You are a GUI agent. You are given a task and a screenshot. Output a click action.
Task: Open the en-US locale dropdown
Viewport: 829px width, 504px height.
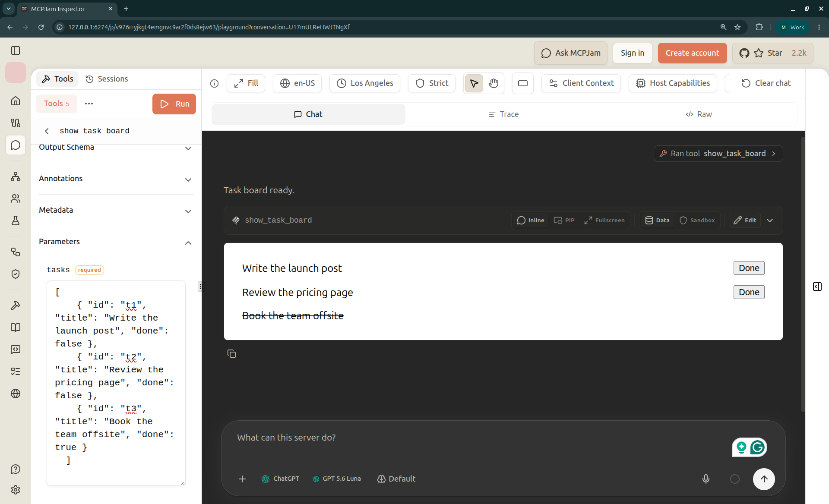[297, 83]
